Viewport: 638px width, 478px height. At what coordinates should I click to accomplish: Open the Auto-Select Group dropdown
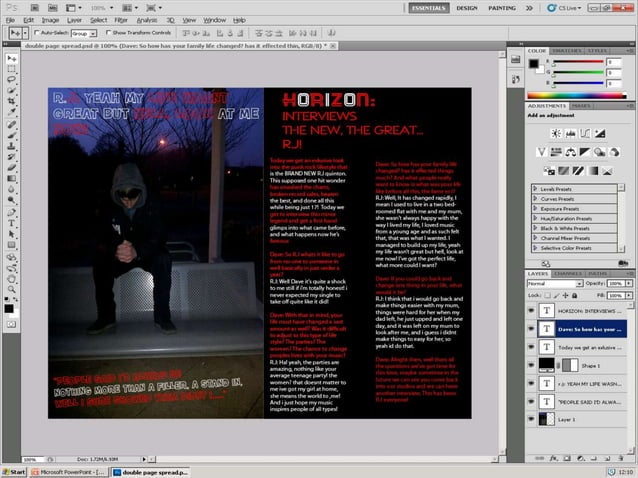pyautogui.click(x=84, y=33)
